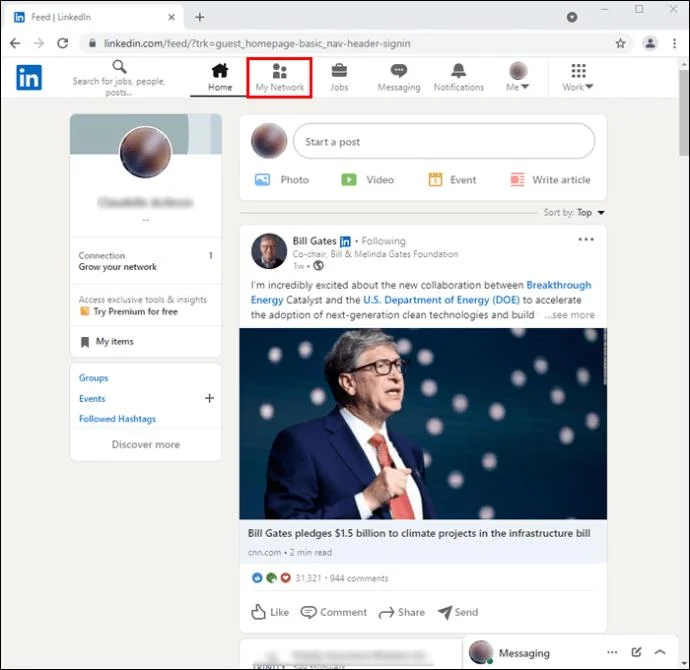Open the Chrome profile icon
The image size is (690, 670).
(x=650, y=43)
